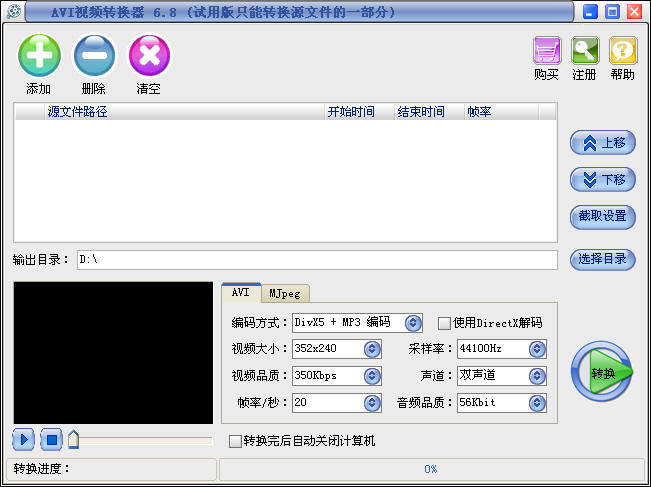Select the AVI tab
The width and height of the screenshot is (651, 487).
[x=241, y=292]
